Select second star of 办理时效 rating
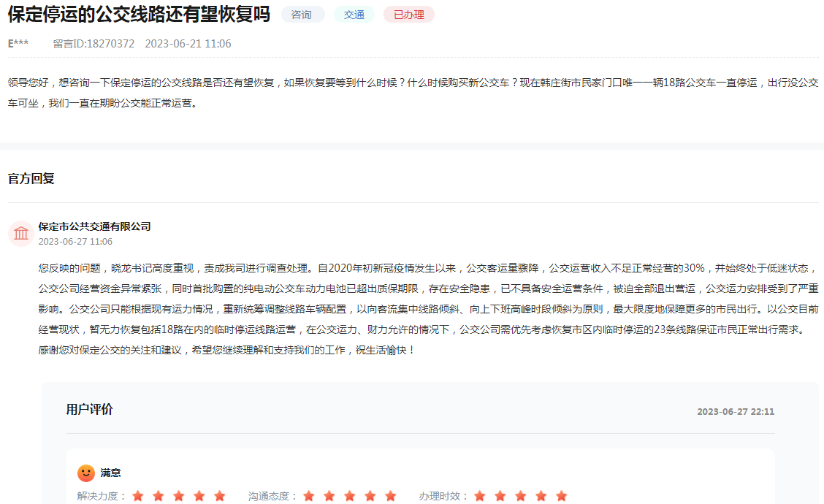Viewport: 824px width, 504px height. tap(500, 496)
